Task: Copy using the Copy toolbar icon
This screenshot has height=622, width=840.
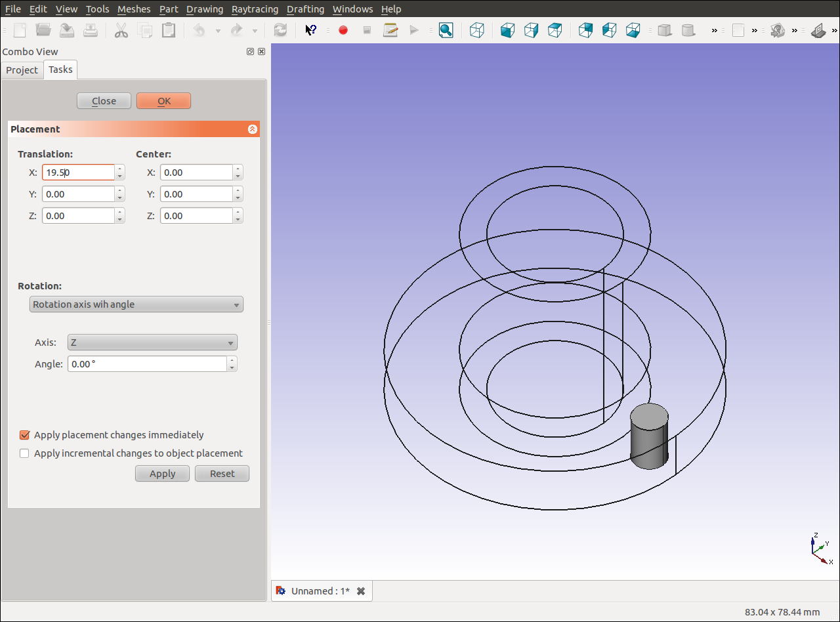Action: click(x=145, y=30)
